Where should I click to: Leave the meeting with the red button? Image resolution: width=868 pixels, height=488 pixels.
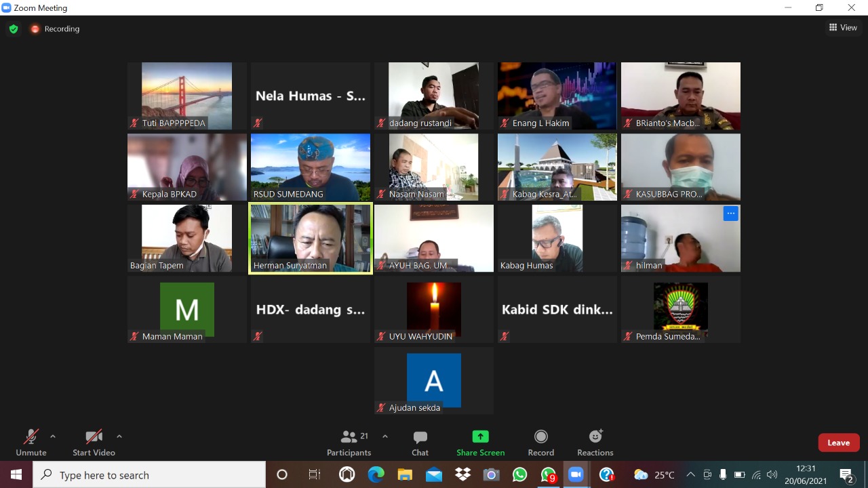[x=838, y=443]
